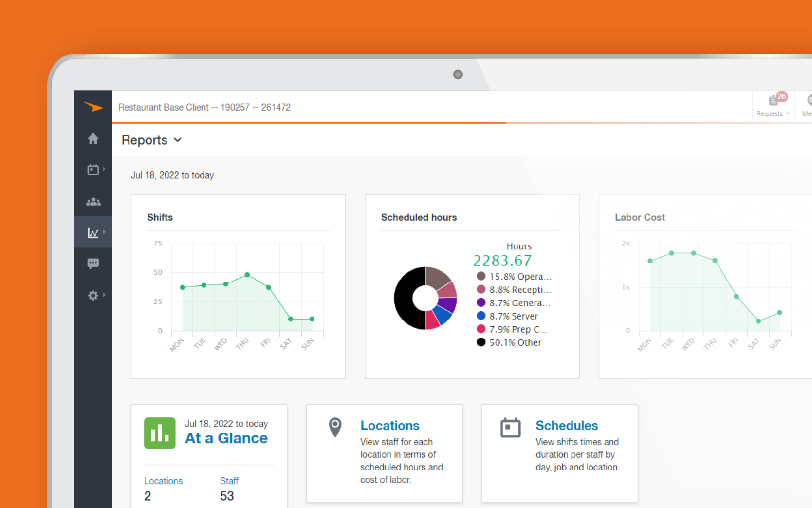
Task: Click the Shifts card title
Action: tap(160, 217)
